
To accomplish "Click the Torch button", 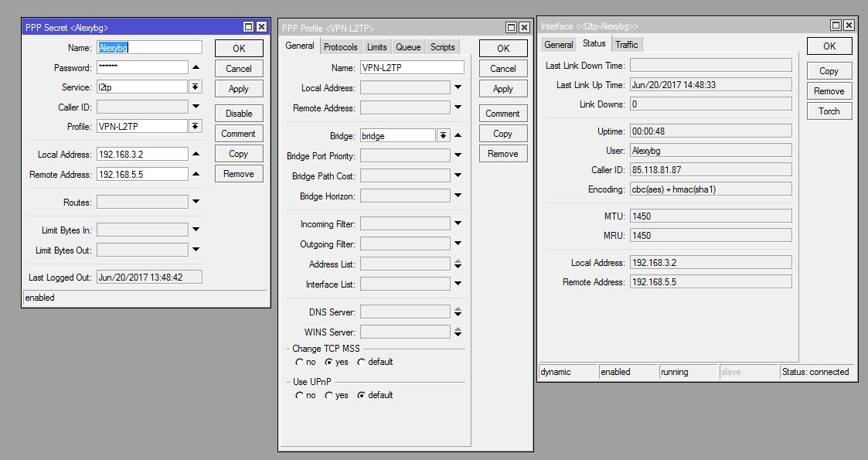I will point(829,111).
